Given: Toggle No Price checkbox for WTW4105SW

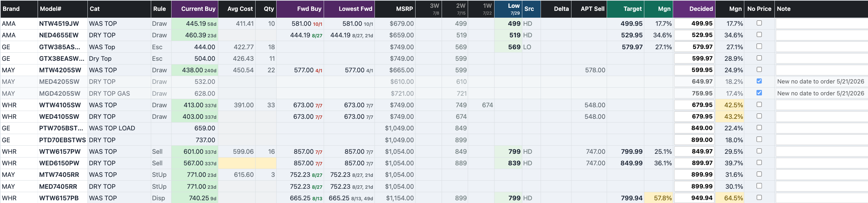Looking at the screenshot, I should coord(759,105).
